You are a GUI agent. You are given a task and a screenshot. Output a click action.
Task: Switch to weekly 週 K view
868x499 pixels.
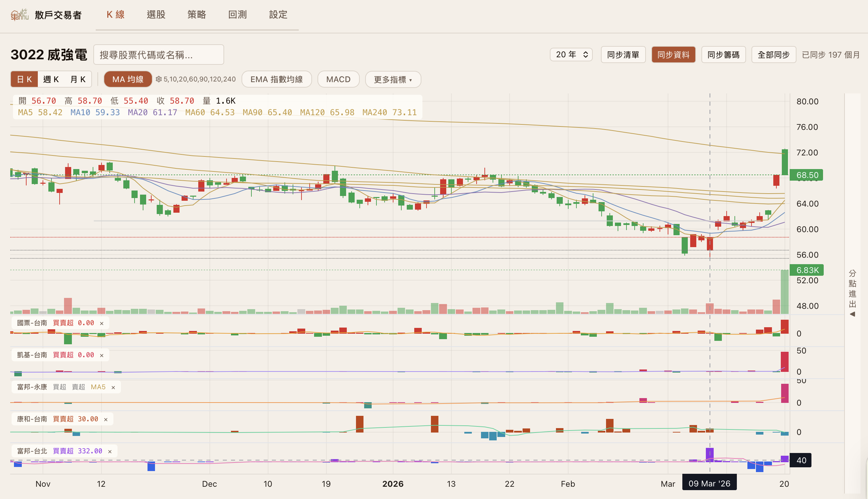click(51, 79)
